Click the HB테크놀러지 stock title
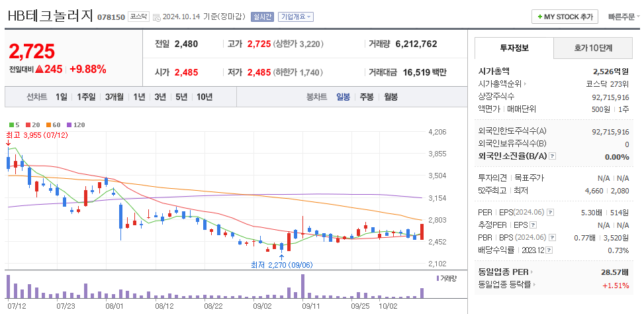The image size is (644, 314). tap(50, 16)
